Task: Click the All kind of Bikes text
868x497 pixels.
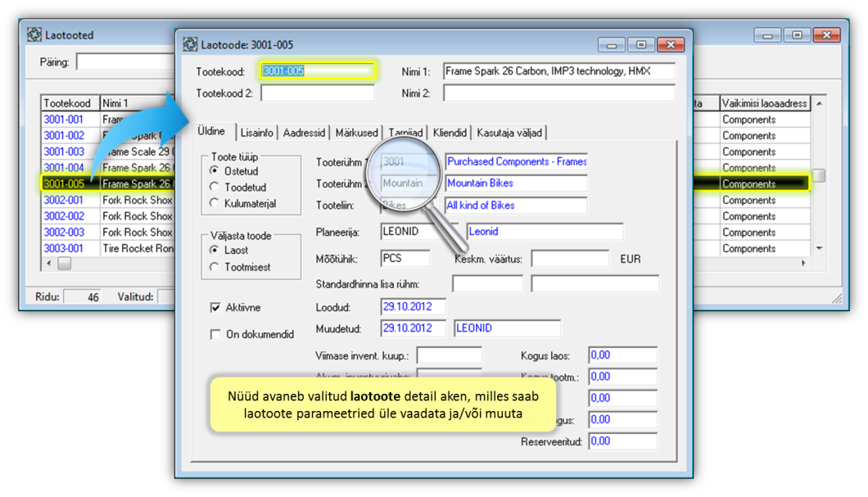Action: click(x=481, y=206)
